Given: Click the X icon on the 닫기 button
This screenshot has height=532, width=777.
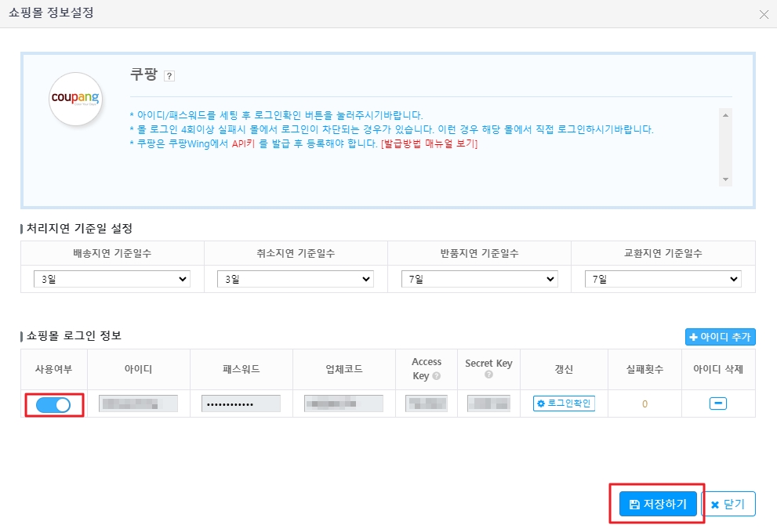Looking at the screenshot, I should pyautogui.click(x=717, y=504).
